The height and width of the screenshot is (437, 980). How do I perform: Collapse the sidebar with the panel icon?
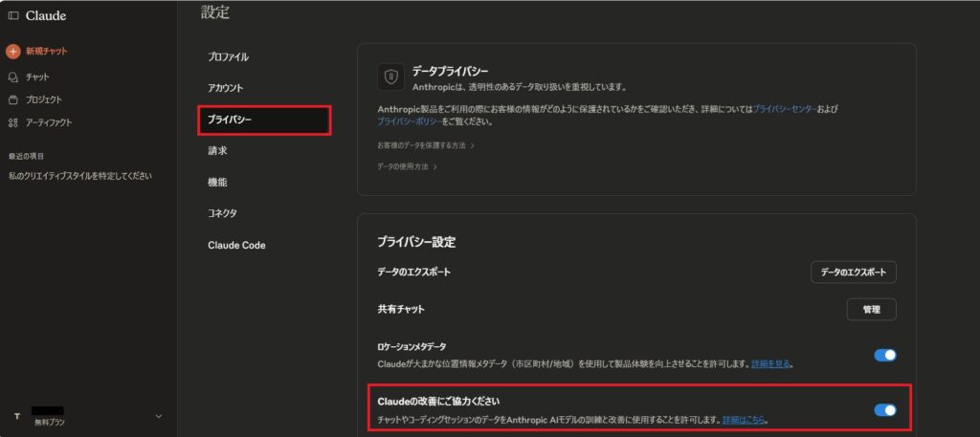13,15
